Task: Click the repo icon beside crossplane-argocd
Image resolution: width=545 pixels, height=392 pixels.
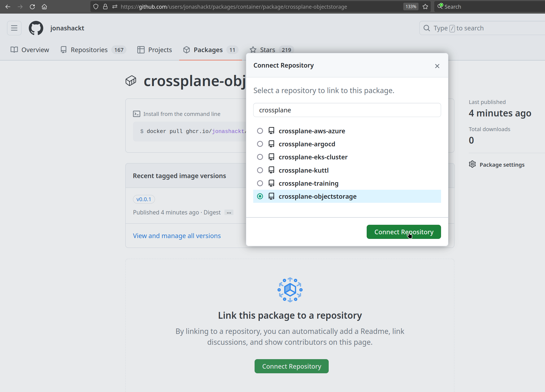Action: coord(271,144)
